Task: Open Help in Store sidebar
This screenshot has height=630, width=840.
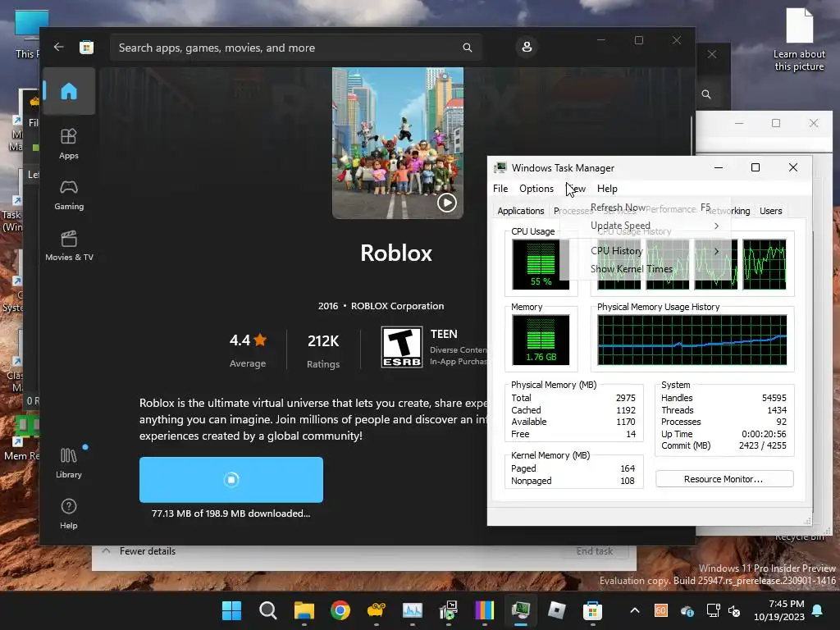Action: [x=69, y=514]
